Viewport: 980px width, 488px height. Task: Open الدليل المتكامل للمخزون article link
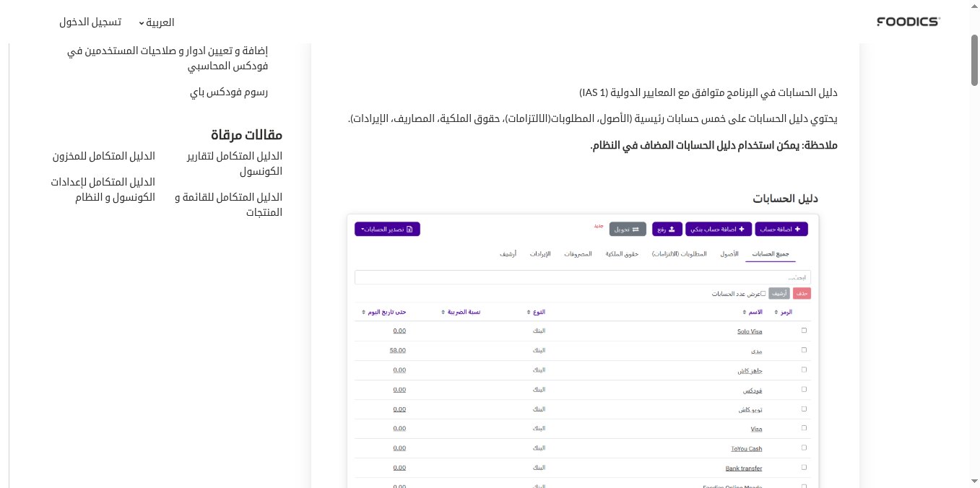click(104, 156)
